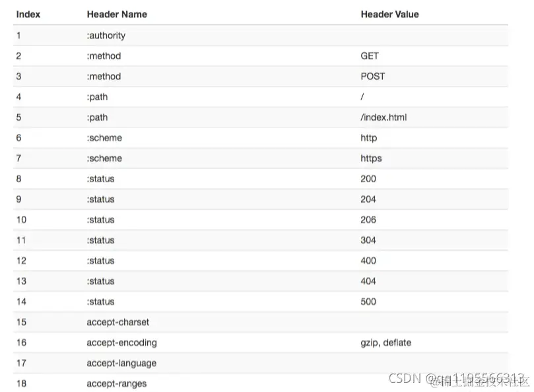Select the 404 status value
The image size is (534, 392).
click(x=368, y=281)
